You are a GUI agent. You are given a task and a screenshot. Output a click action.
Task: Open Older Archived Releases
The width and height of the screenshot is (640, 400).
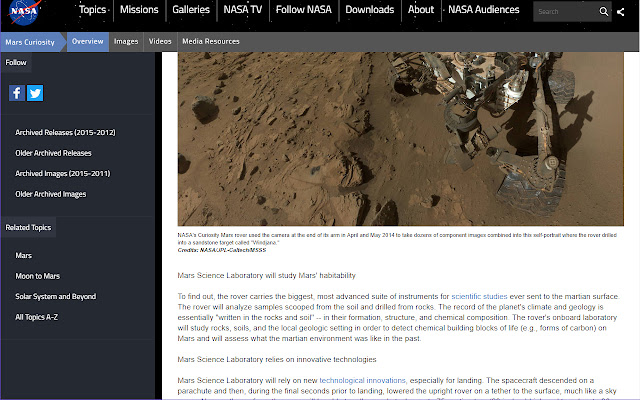click(53, 153)
